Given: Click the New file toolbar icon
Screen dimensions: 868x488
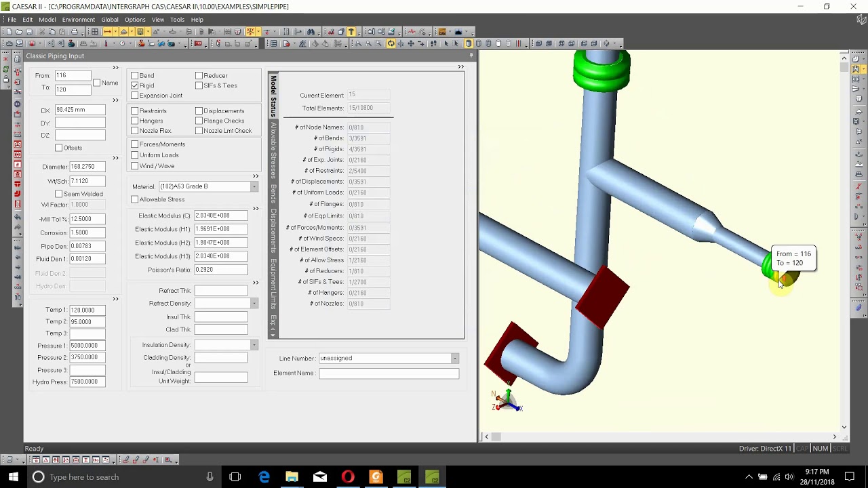Looking at the screenshot, I should pyautogui.click(x=9, y=32).
